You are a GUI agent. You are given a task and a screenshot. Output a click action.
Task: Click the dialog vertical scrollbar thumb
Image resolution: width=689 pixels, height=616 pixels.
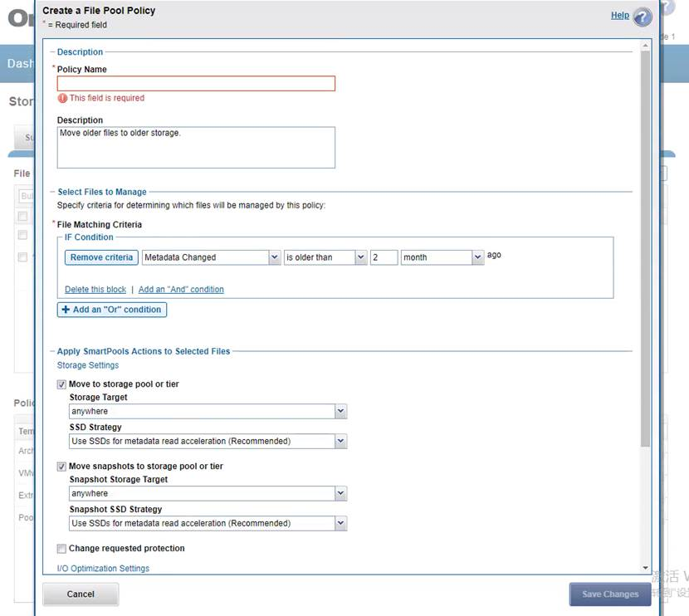coord(646,249)
